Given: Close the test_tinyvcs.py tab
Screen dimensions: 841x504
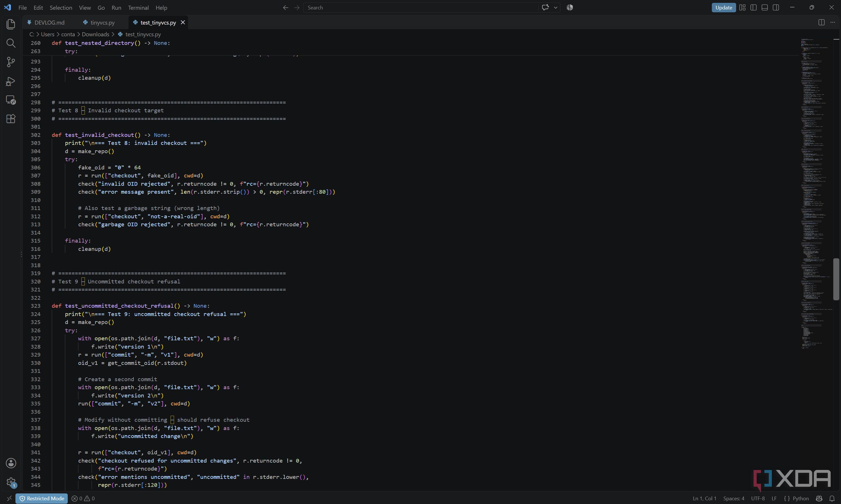Looking at the screenshot, I should pyautogui.click(x=183, y=22).
